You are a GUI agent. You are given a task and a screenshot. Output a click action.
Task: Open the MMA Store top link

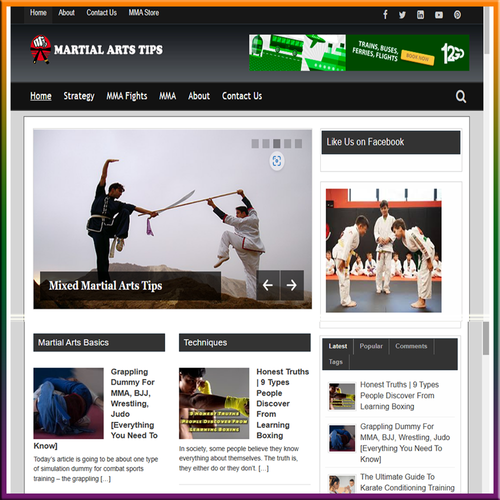point(144,13)
